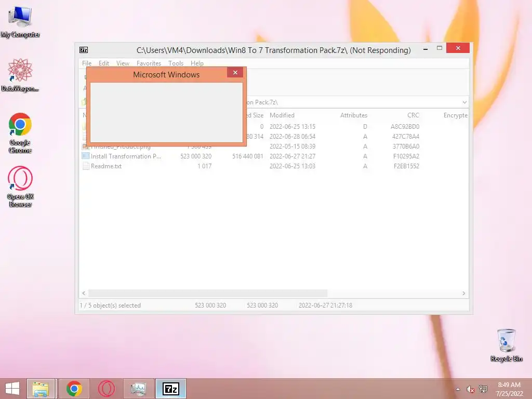This screenshot has width=532, height=399.
Task: Sort by the CRC column header
Action: [x=413, y=115]
